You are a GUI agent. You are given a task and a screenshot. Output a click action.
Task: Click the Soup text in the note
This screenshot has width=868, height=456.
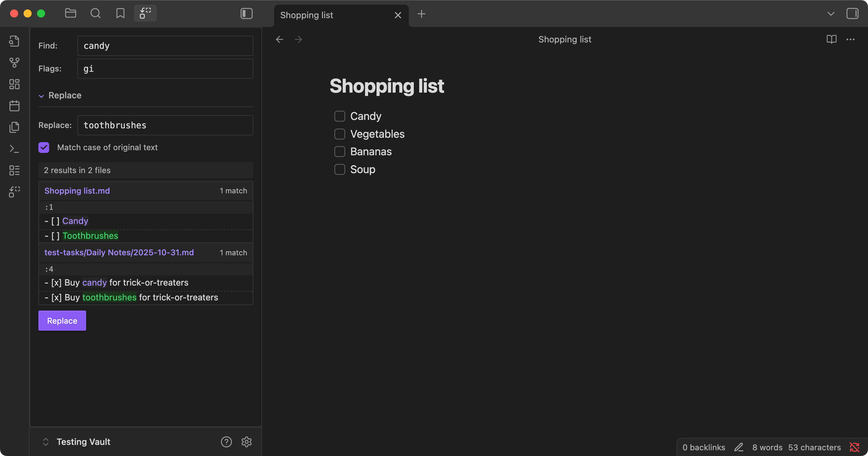tap(363, 169)
